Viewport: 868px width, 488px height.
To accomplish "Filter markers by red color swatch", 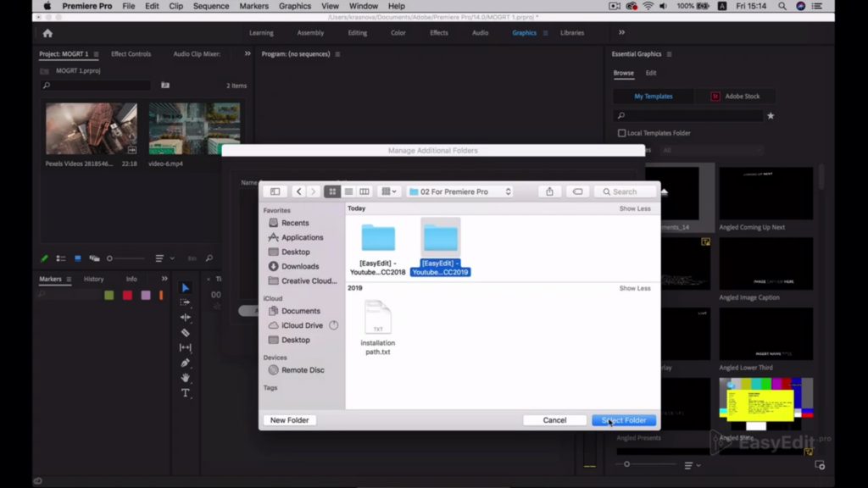I will pos(127,296).
